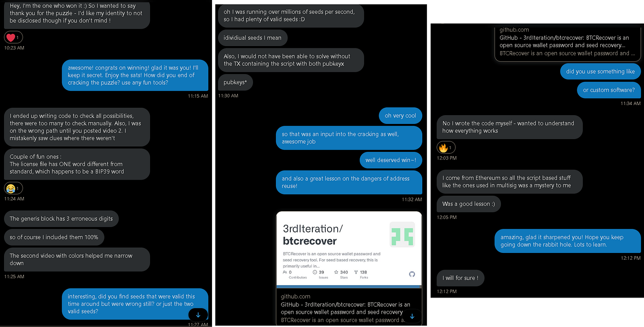Click the fire emoji reaction under 'wrote the code myself'
Viewport: 644px width, 327px height.
(x=446, y=147)
